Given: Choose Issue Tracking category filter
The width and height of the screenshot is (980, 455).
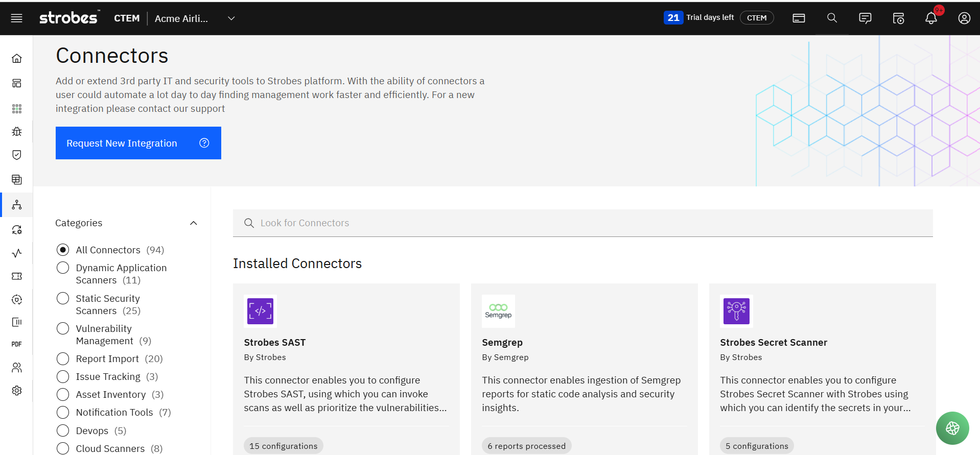Looking at the screenshot, I should point(63,377).
